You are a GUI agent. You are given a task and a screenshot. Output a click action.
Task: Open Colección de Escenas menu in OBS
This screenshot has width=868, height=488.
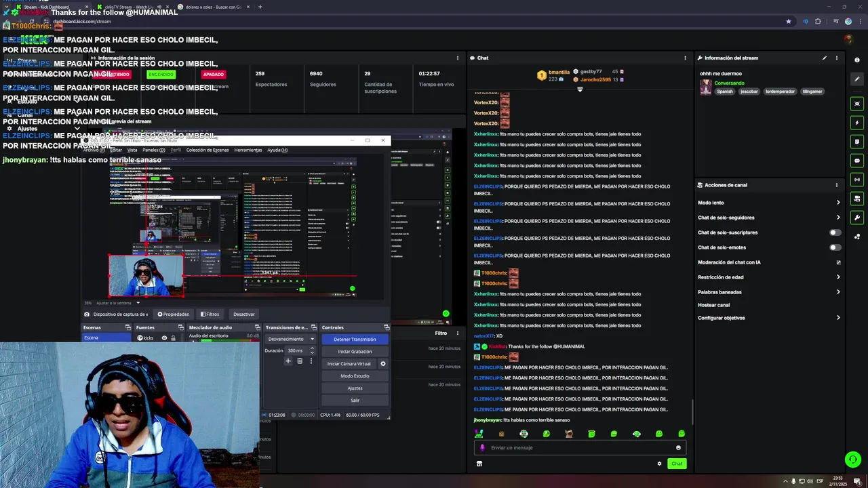point(208,150)
